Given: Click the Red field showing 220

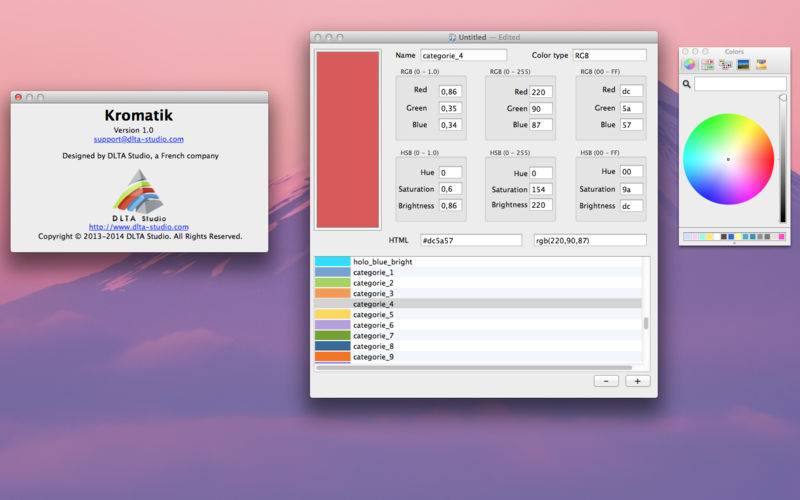Looking at the screenshot, I should tap(541, 92).
